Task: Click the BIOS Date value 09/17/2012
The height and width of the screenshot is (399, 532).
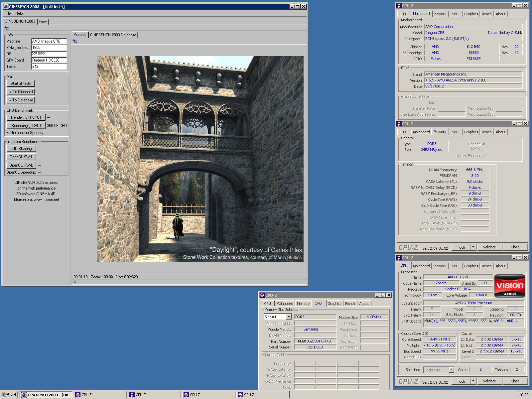Action: pyautogui.click(x=473, y=86)
